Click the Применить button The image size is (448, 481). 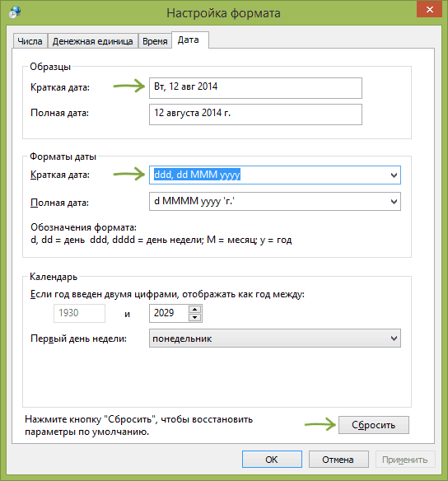tap(405, 460)
